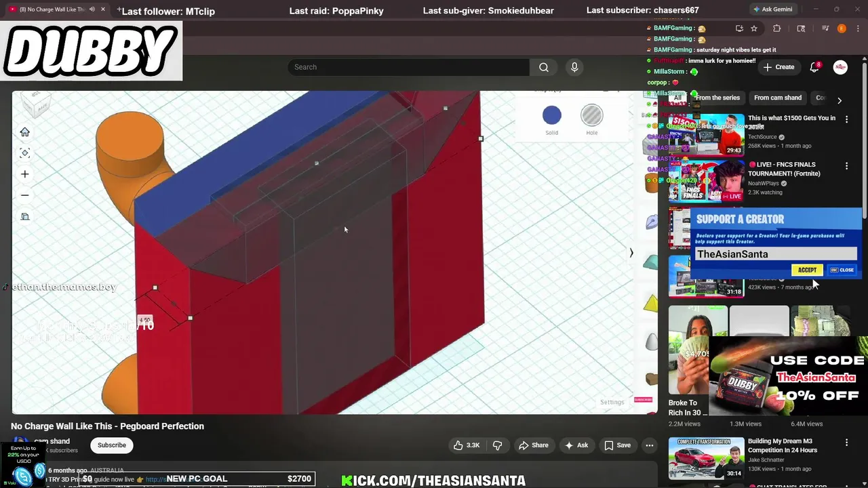Select the All filter chip
The image size is (868, 488).
click(677, 98)
